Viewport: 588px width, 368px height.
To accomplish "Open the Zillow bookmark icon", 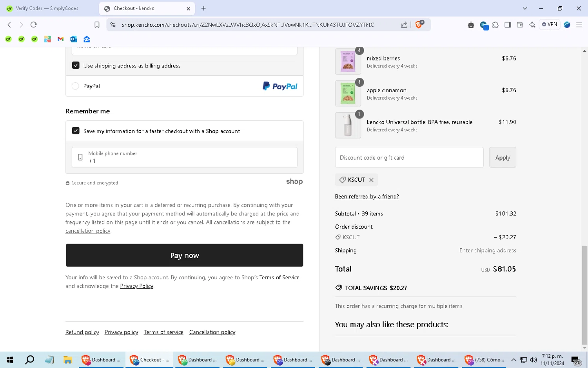I will pos(87,39).
